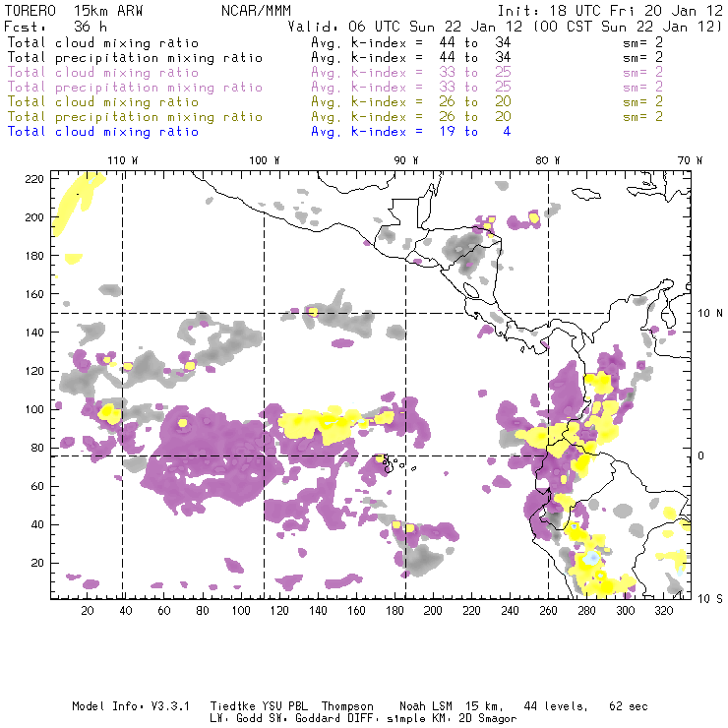Click the black 'Total precipitation mixing ratio' legend line

pyautogui.click(x=135, y=58)
